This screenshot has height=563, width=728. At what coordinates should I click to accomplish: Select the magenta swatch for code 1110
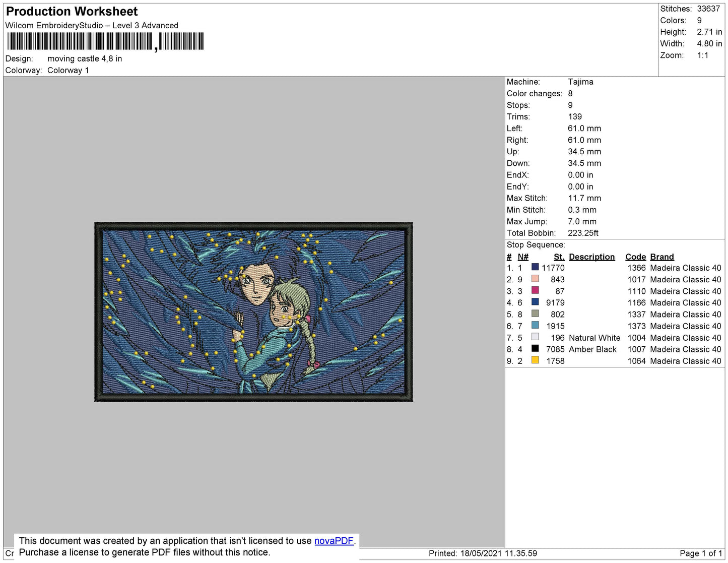535,290
